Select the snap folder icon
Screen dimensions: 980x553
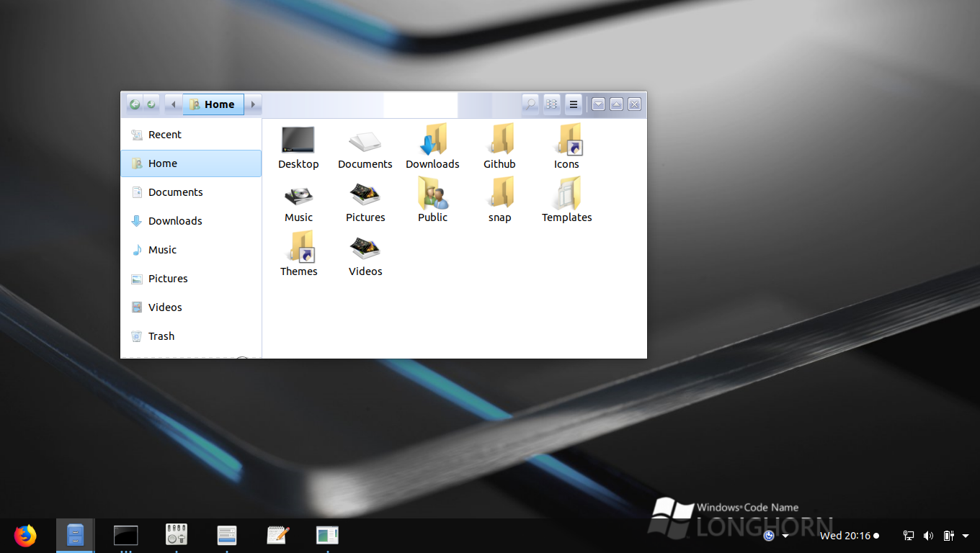point(499,193)
